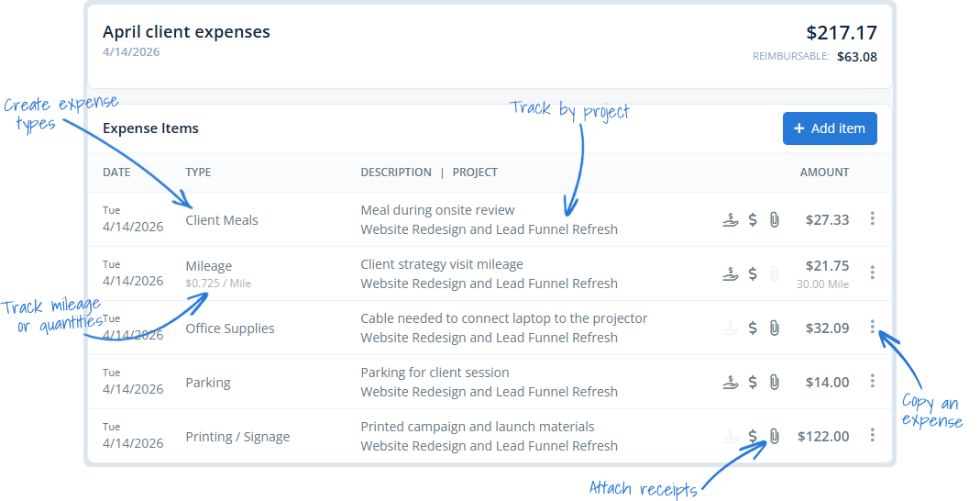This screenshot has width=980, height=501.
Task: Select the Printing / Signage expense type
Action: (237, 437)
